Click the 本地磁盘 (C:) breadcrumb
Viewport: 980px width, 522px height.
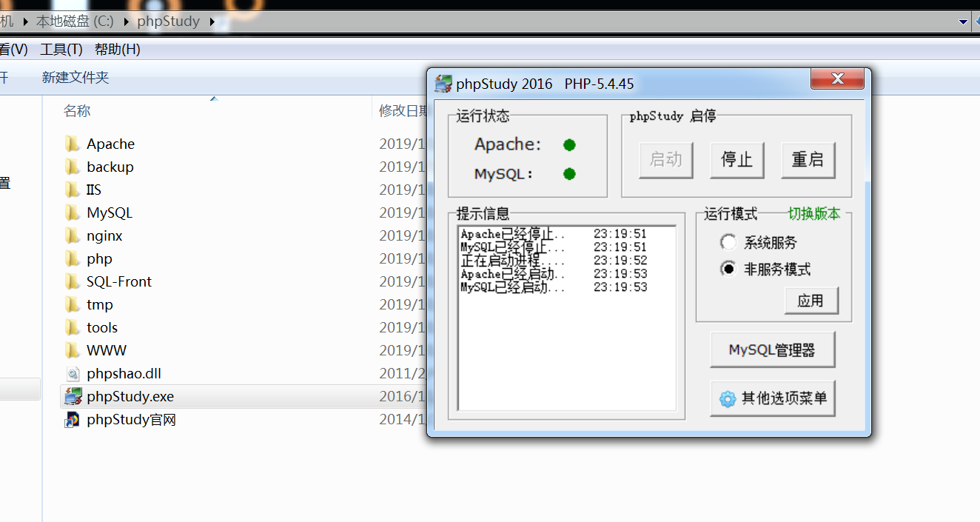coord(75,21)
